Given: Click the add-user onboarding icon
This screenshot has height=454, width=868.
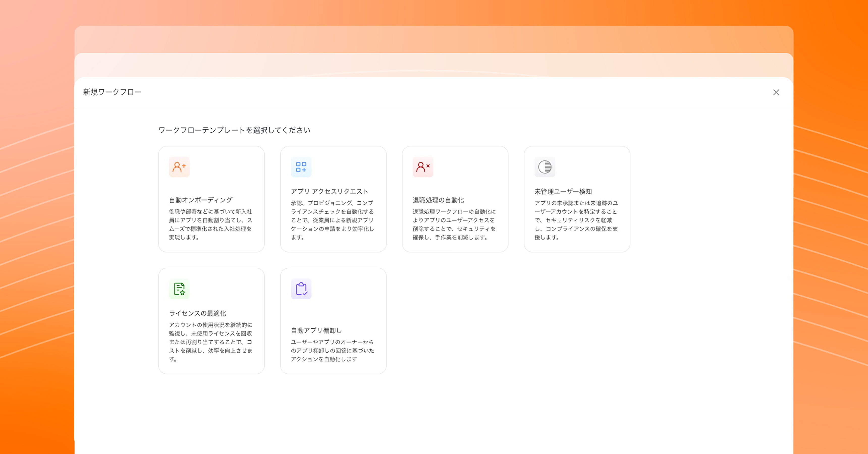Looking at the screenshot, I should 179,167.
